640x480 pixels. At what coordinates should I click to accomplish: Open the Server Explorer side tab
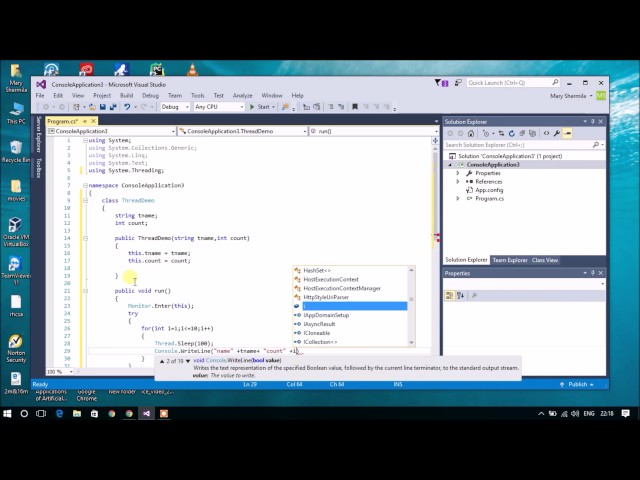[39, 134]
